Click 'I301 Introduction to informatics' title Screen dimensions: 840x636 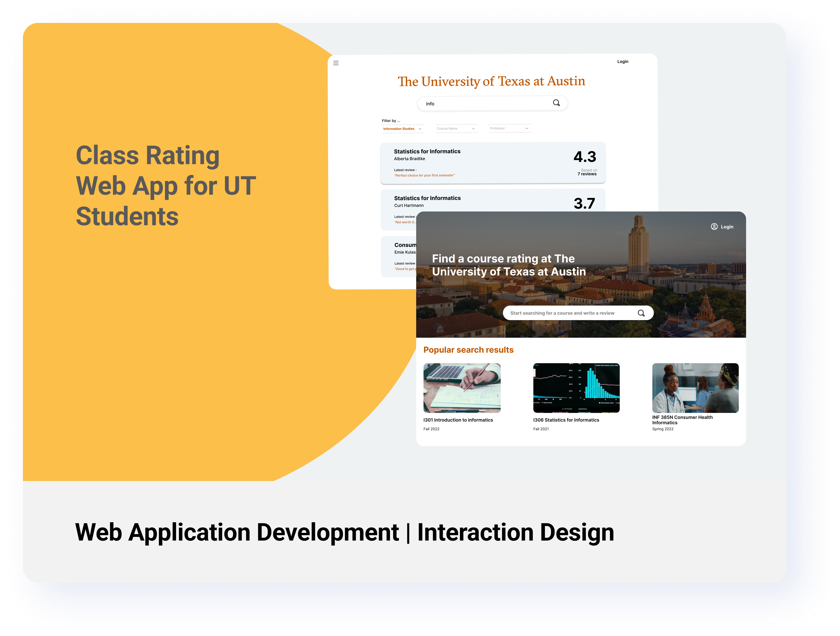coord(458,420)
